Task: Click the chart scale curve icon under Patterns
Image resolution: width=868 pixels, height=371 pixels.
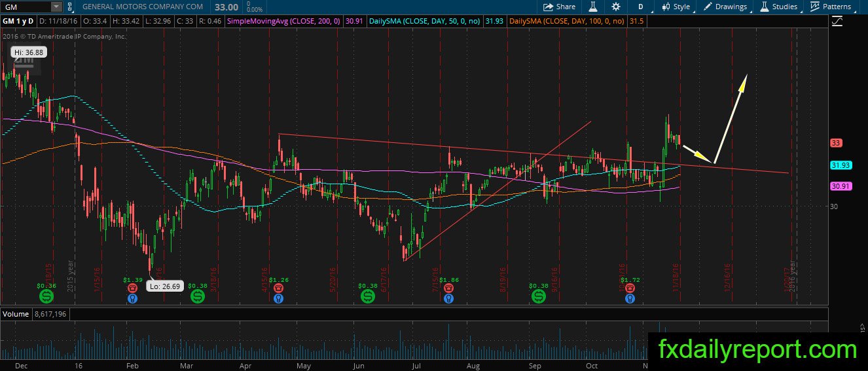Action: click(837, 21)
